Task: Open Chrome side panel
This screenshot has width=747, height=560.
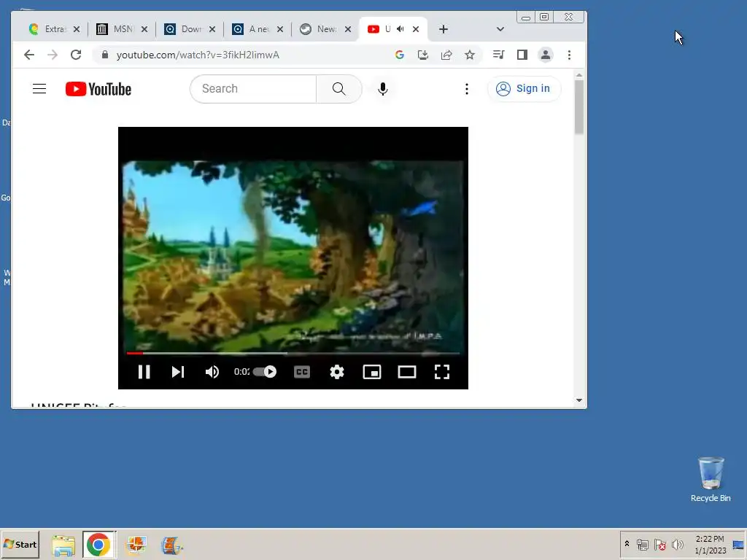Action: [522, 55]
